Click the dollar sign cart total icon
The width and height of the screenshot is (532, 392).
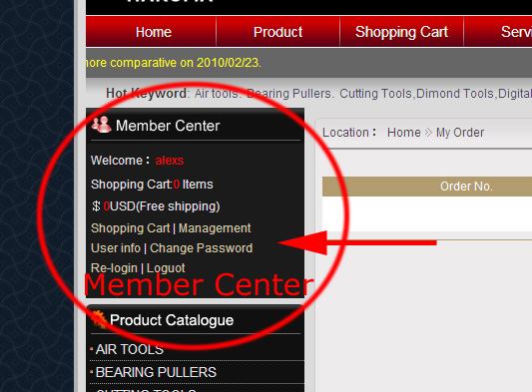pos(96,205)
